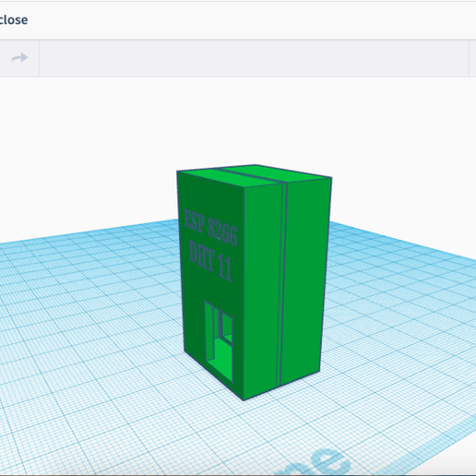Viewport: 476px width, 476px height.
Task: Click the project title ending in 'close'
Action: tap(14, 20)
